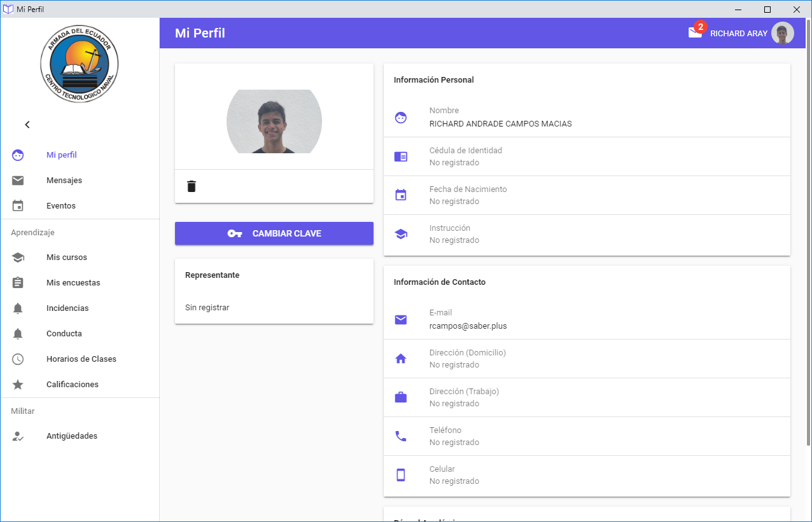Viewport: 812px width, 522px height.
Task: Click the Dirección (Trabajo) label
Action: [465, 392]
